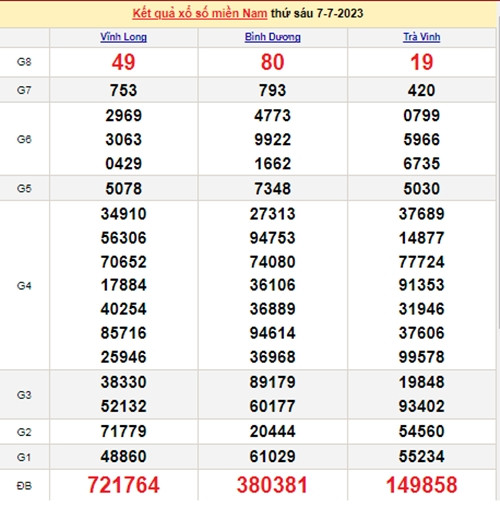
Task: Click G5 number 5030
Action: [422, 189]
